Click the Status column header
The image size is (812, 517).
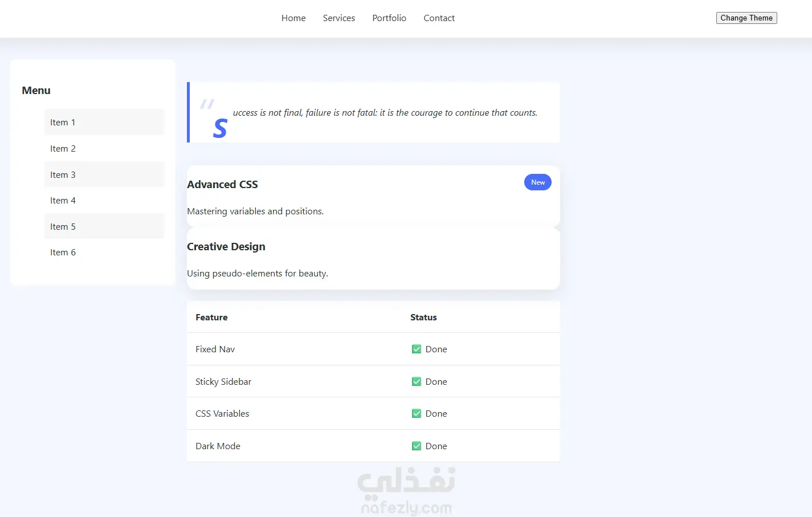(x=423, y=317)
